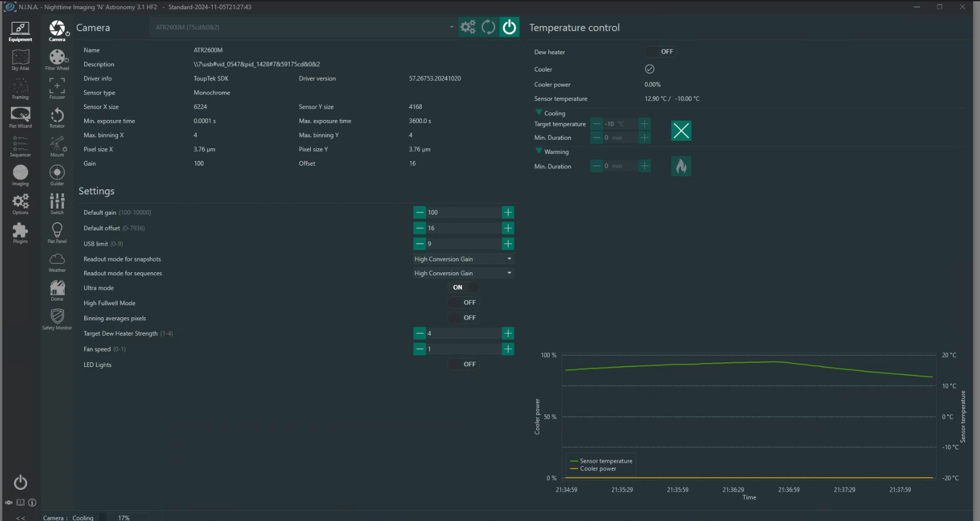
Task: Select the Camera equipment icon
Action: (57, 31)
